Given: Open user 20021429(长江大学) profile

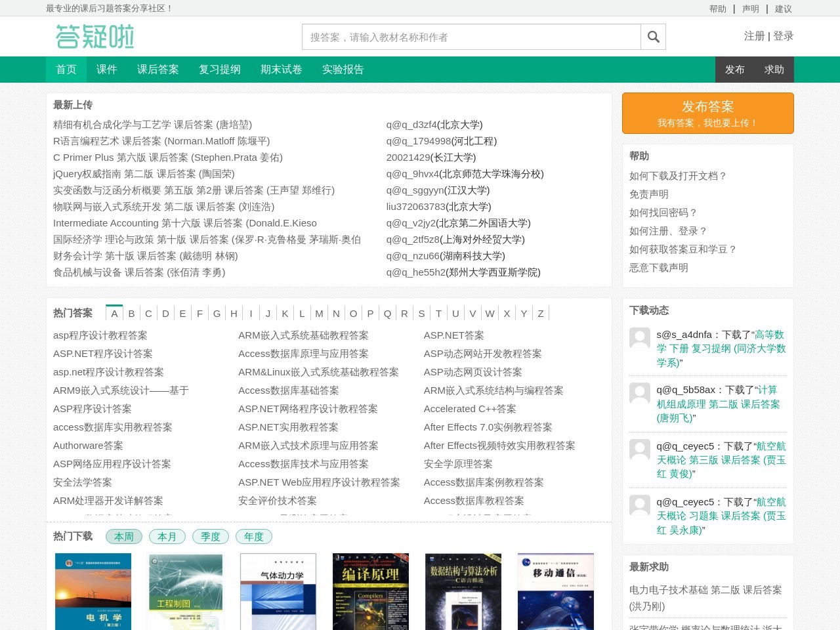Looking at the screenshot, I should (x=431, y=157).
